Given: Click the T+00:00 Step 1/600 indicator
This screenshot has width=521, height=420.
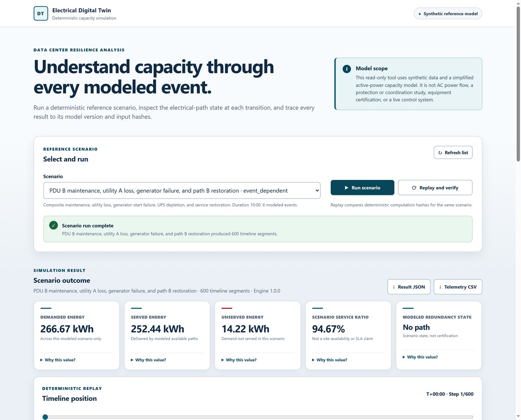Looking at the screenshot, I should [x=450, y=394].
